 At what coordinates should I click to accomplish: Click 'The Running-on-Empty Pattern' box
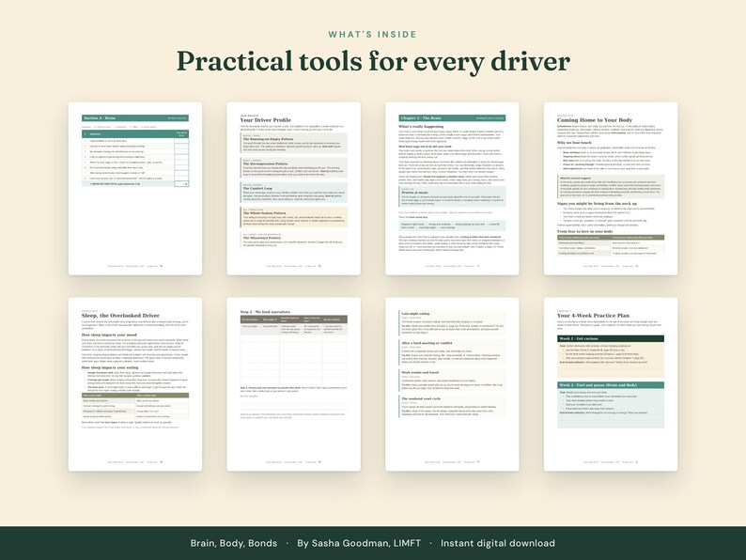point(293,143)
